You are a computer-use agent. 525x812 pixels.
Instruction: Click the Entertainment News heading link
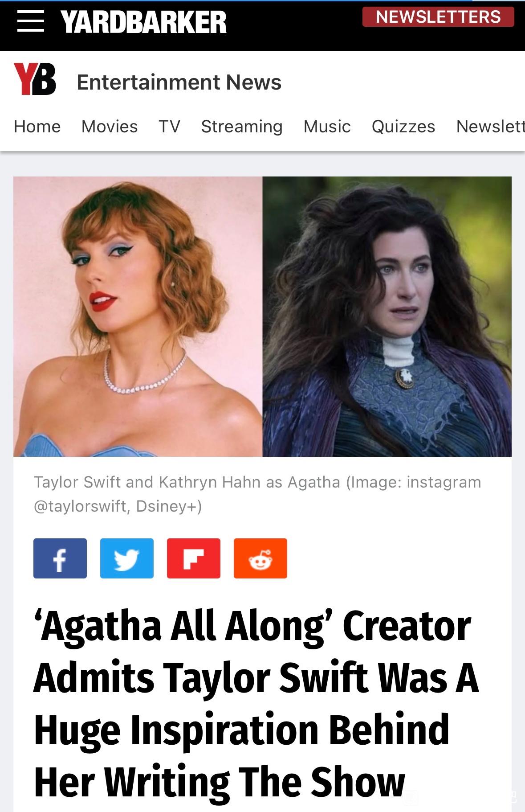click(179, 82)
